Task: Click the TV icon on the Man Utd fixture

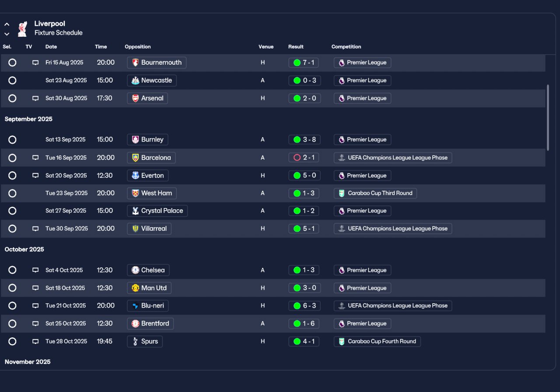Action: click(35, 288)
